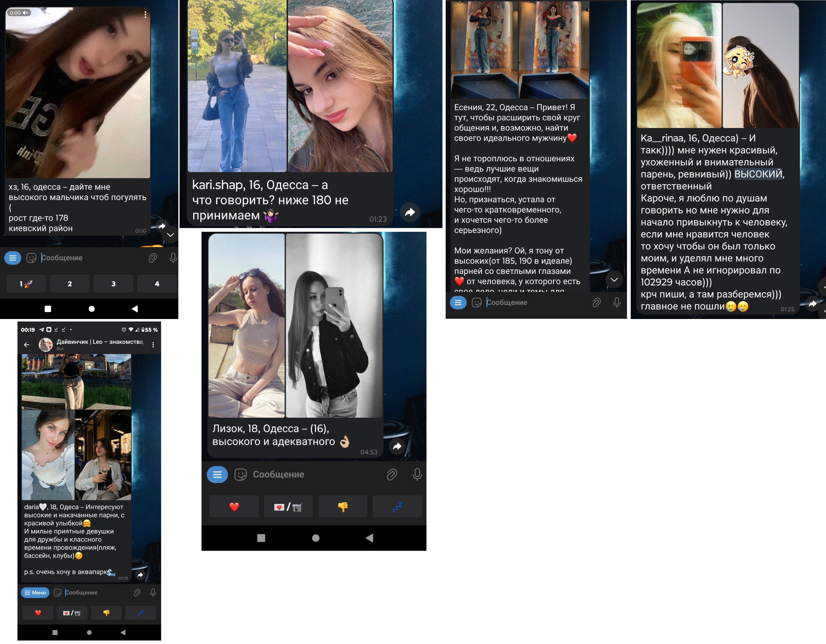Viewport: 826px width, 644px height.
Task: Open sticker emoji panel in Лизок chat
Action: [240, 474]
